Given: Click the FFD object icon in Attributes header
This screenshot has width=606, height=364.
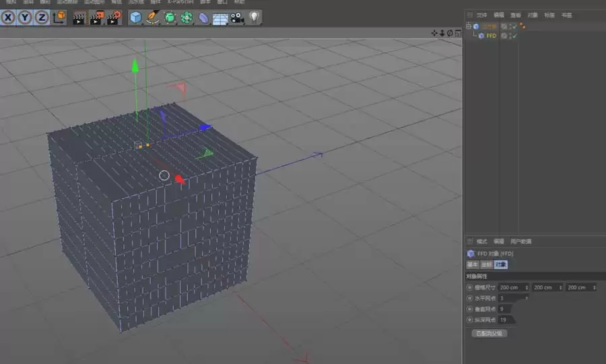Looking at the screenshot, I should 471,254.
